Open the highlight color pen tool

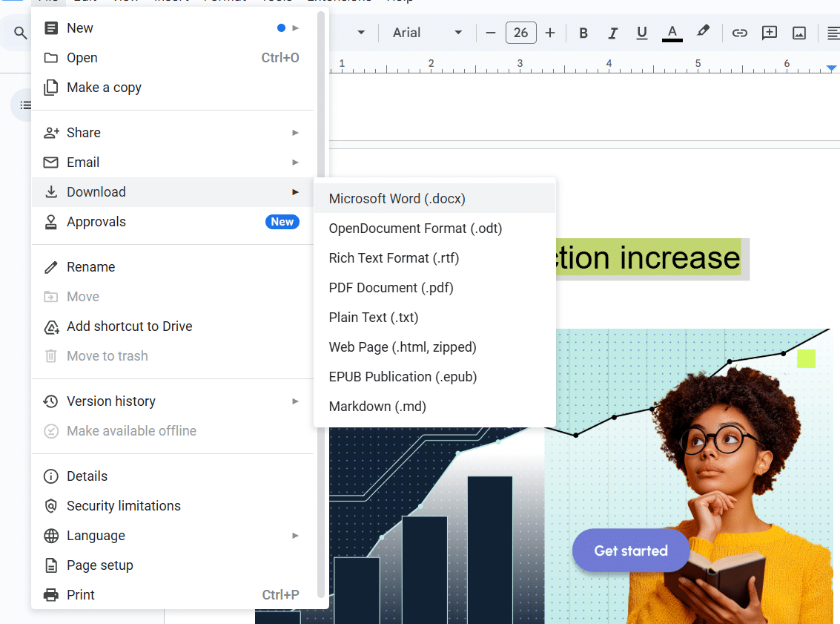[703, 32]
